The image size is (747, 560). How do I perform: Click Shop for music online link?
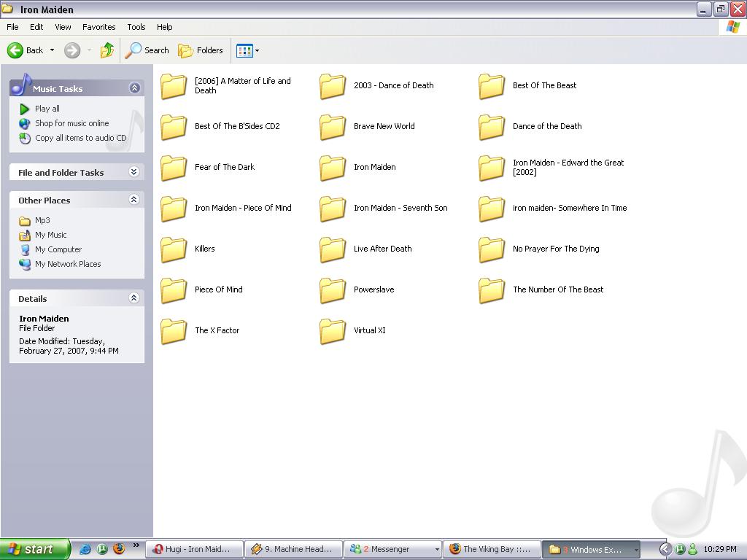click(72, 123)
